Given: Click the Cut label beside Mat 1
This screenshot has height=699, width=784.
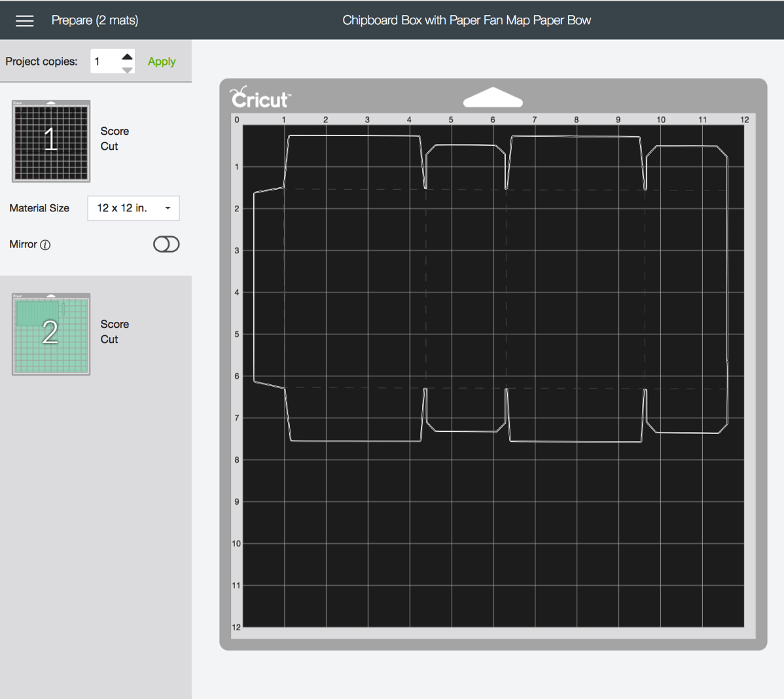Looking at the screenshot, I should click(x=109, y=146).
